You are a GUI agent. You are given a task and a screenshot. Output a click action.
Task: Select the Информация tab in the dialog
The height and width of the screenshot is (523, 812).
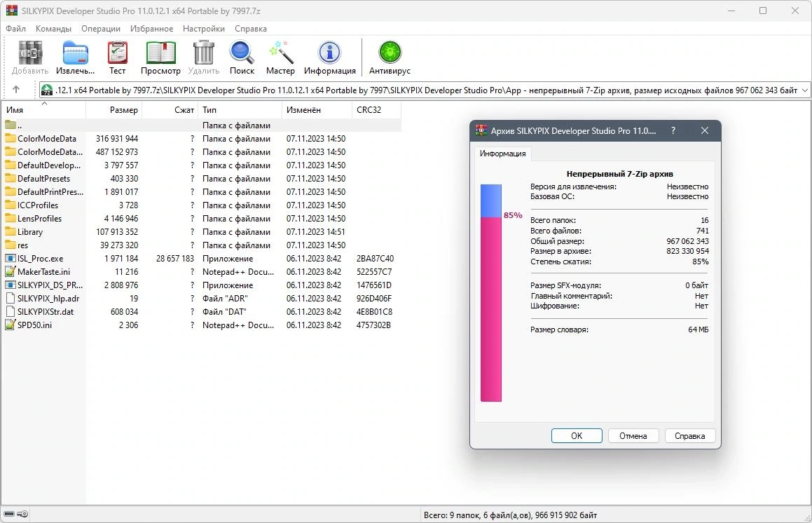(502, 154)
